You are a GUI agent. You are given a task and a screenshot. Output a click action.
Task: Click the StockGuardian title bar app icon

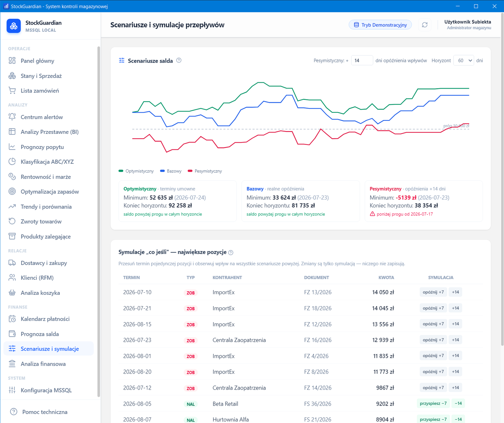point(6,6)
